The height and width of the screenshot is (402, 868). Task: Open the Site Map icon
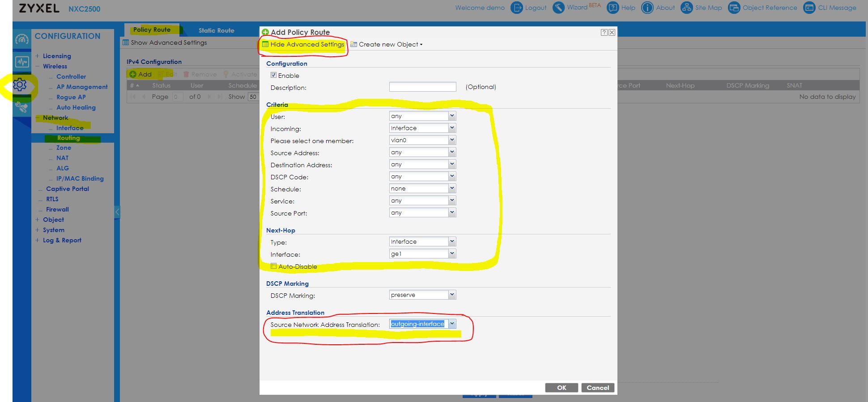tap(686, 8)
